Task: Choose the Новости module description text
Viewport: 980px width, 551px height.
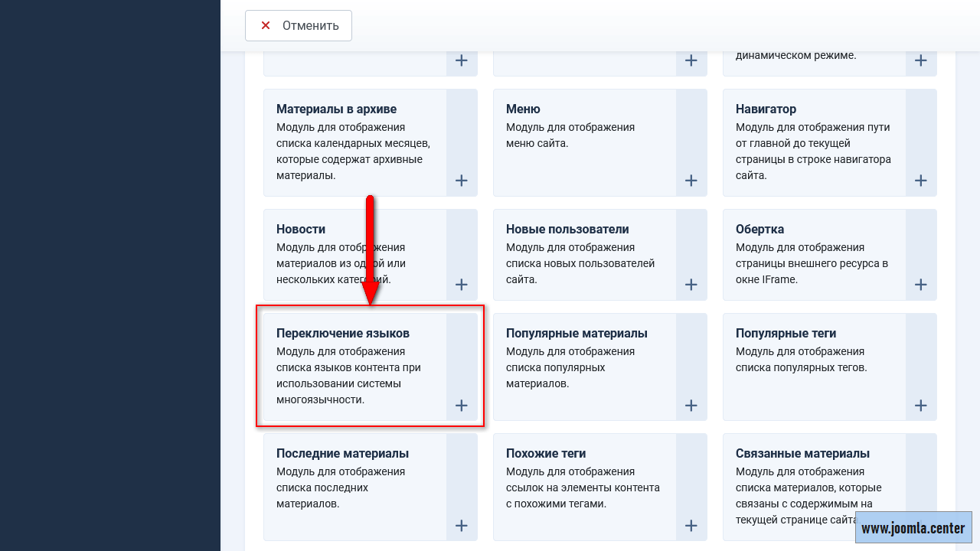Action: point(341,263)
